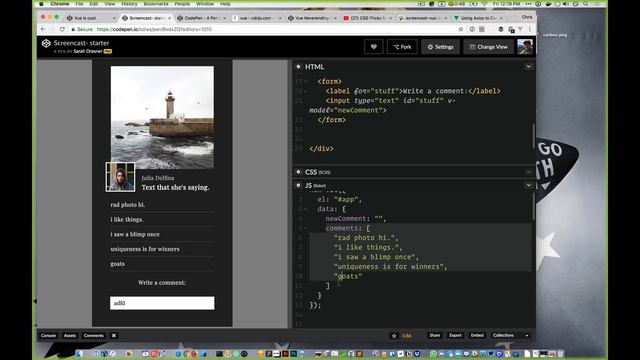Image resolution: width=640 pixels, height=360 pixels.
Task: Bookmark page with address bar star
Action: tap(461, 29)
